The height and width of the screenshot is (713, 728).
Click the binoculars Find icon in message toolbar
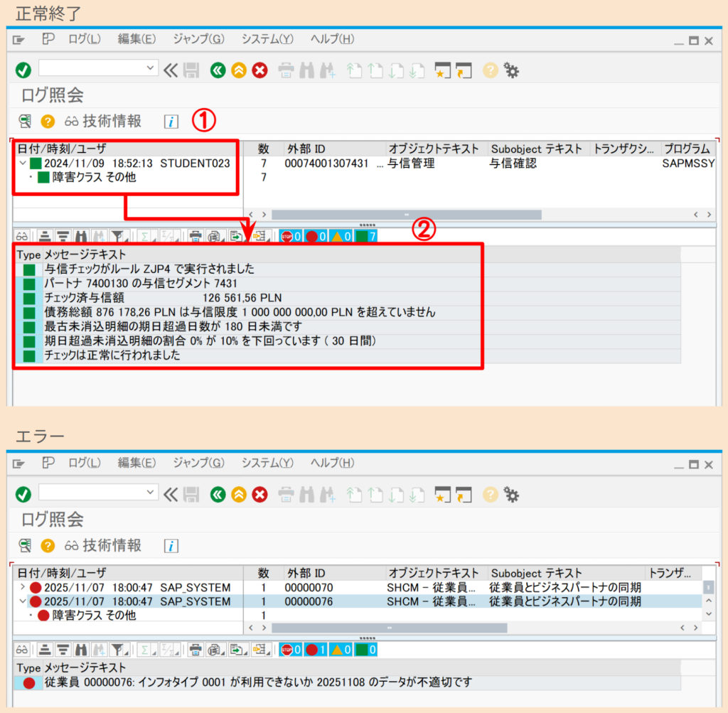(x=81, y=235)
